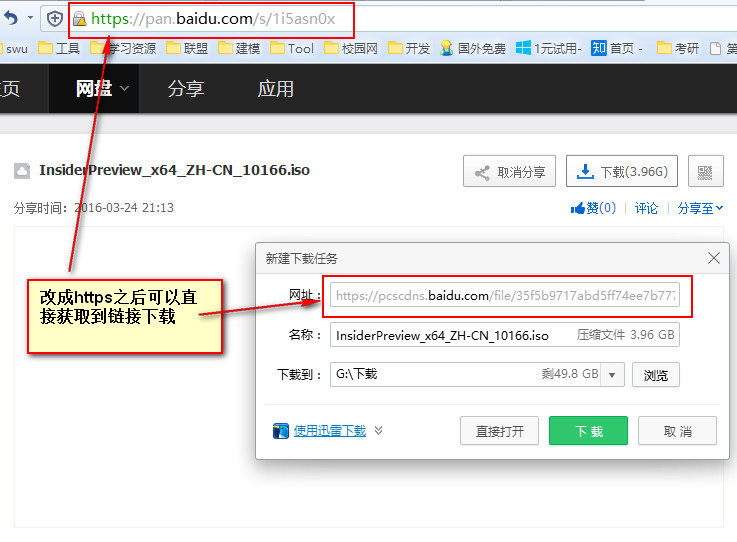
Task: Click the 使用迅雷下载 link
Action: point(329,431)
